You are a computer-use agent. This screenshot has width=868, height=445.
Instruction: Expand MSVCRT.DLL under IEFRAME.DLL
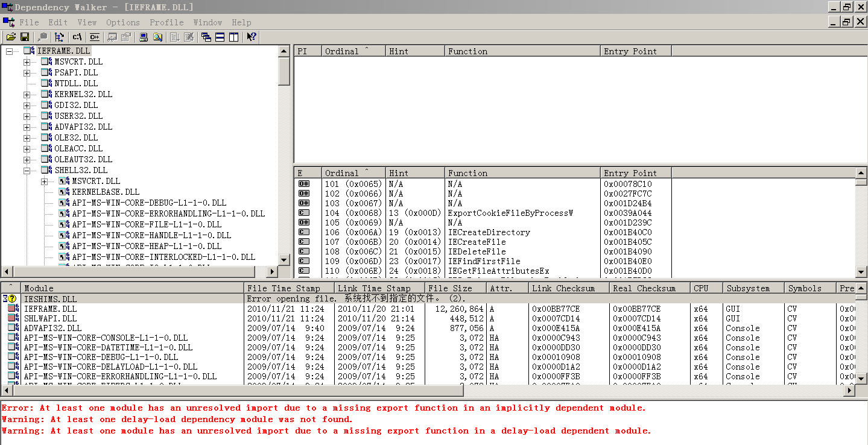[x=27, y=62]
